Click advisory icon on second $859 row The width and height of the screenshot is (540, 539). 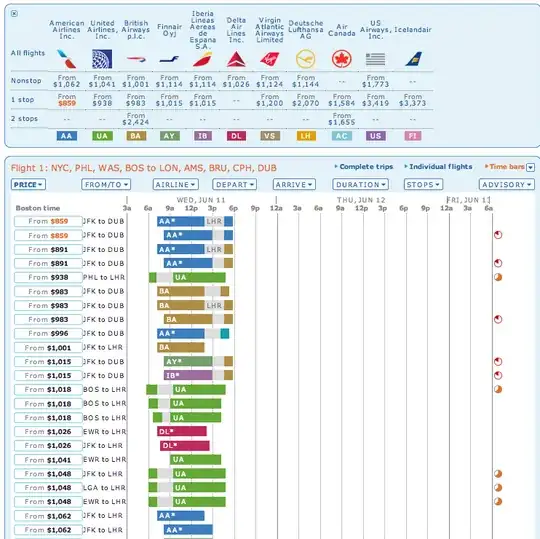click(498, 235)
